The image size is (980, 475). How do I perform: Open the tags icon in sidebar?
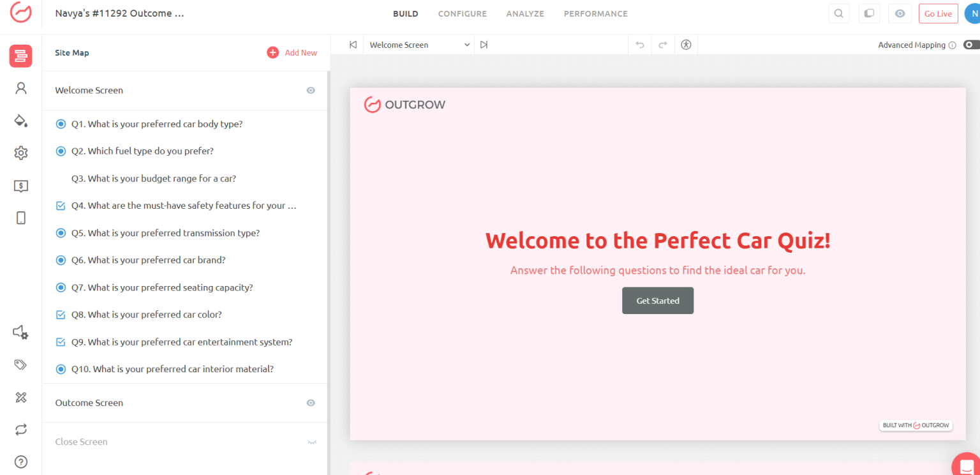[21, 365]
